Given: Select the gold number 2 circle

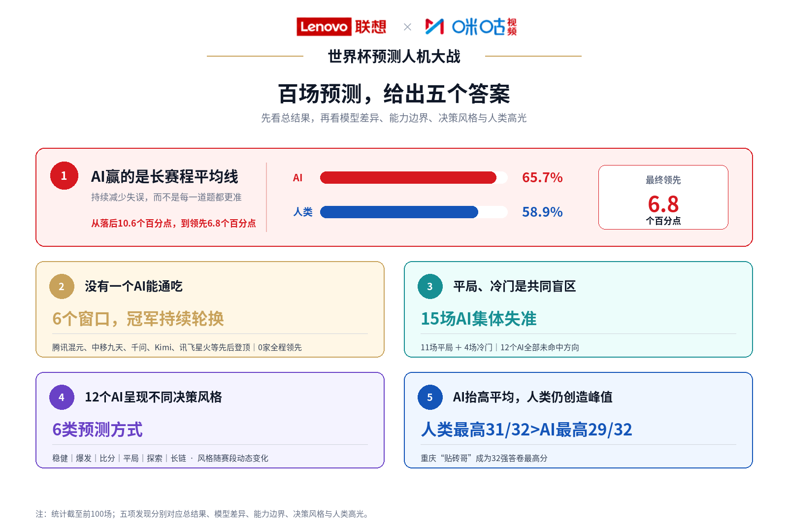Looking at the screenshot, I should pyautogui.click(x=62, y=287).
